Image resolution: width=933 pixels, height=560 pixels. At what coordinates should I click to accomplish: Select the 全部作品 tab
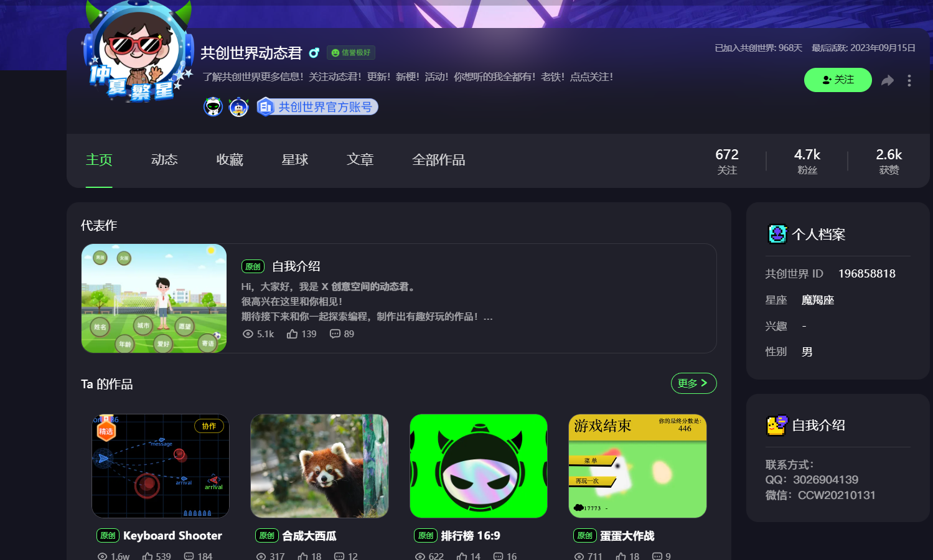tap(438, 160)
